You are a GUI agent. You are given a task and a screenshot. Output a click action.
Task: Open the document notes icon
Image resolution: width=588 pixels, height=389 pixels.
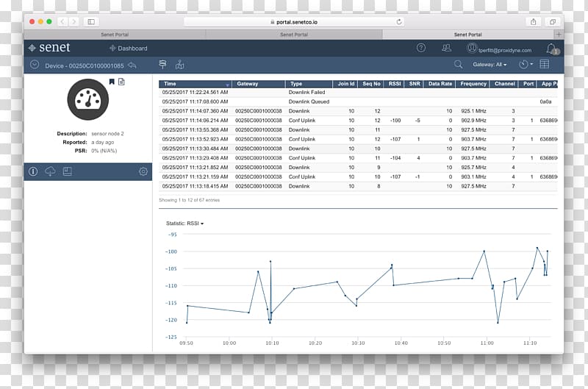pyautogui.click(x=121, y=82)
